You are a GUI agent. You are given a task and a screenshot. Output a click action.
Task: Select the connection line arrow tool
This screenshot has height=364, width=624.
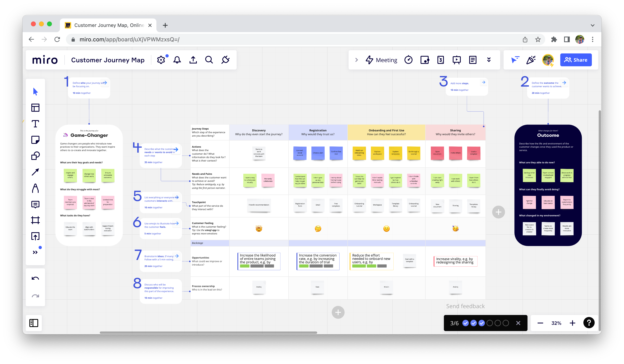(35, 172)
